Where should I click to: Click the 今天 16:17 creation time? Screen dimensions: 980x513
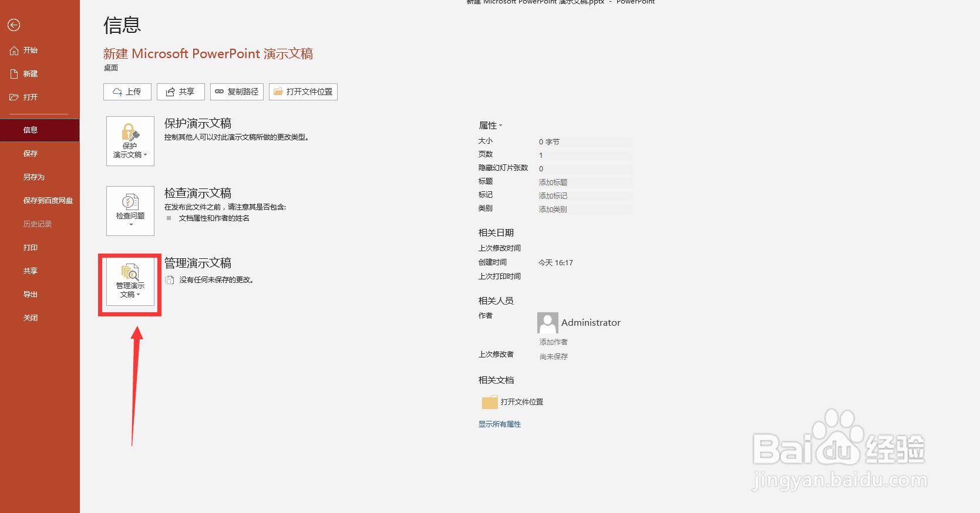[555, 263]
